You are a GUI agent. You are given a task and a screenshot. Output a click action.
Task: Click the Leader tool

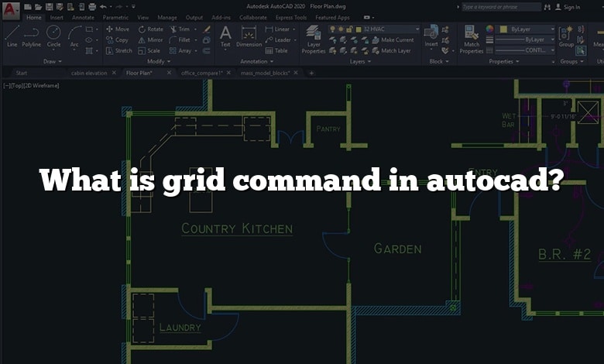pos(278,39)
